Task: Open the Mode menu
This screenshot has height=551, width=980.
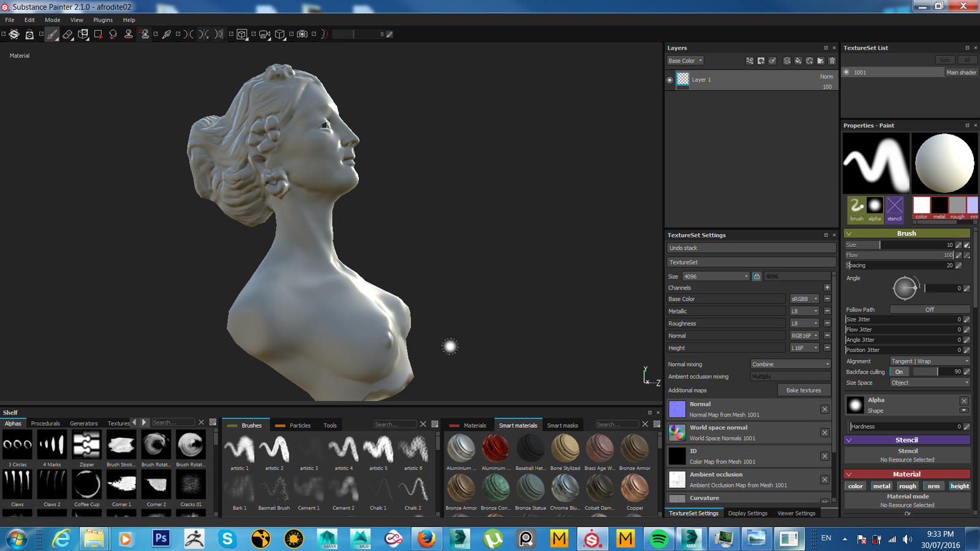Action: tap(53, 20)
